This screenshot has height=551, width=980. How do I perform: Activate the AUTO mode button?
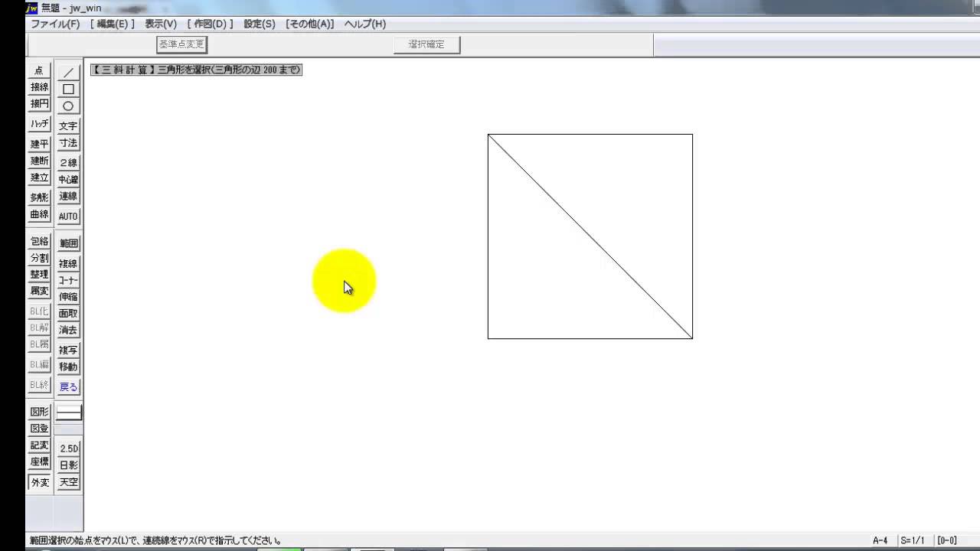68,216
